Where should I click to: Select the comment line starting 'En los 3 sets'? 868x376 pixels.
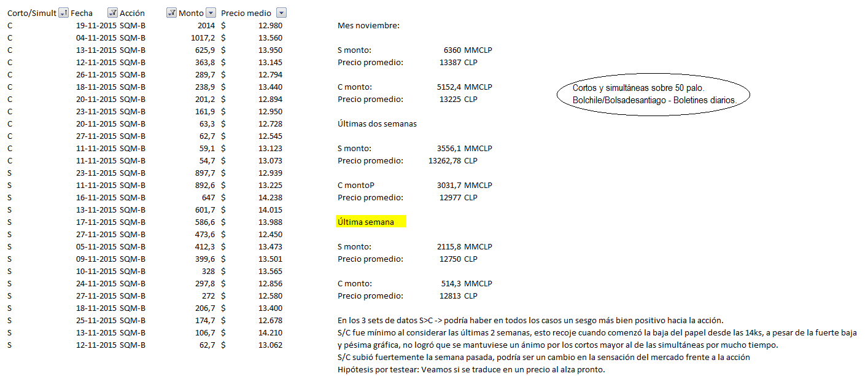(531, 320)
